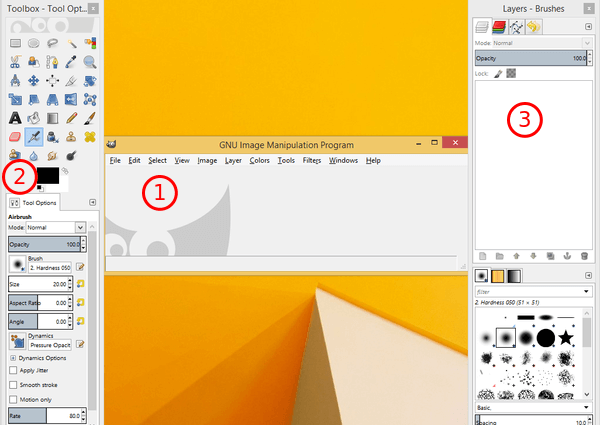The width and height of the screenshot is (600, 425).
Task: Choose the Rotate tool
Action: tap(90, 80)
